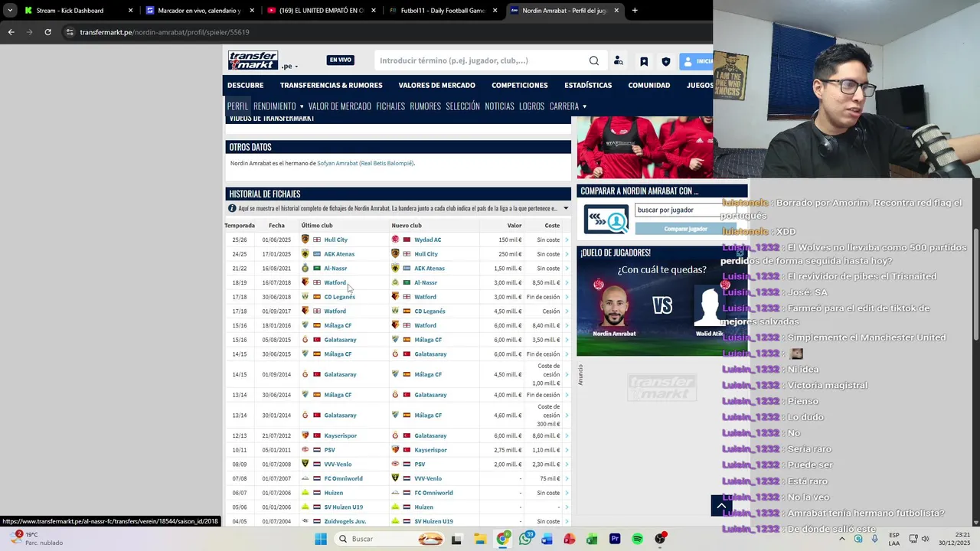The height and width of the screenshot is (551, 980).
Task: Click the browser back arrow
Action: click(x=11, y=32)
